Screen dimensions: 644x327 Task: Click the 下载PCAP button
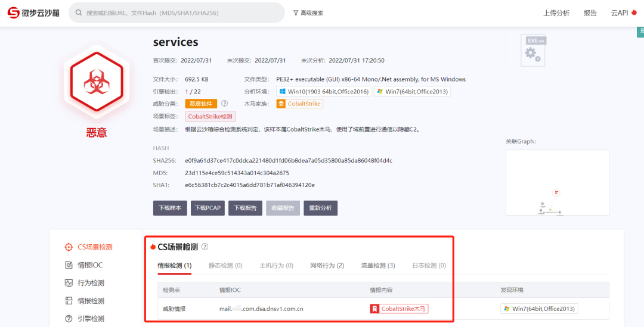point(208,208)
